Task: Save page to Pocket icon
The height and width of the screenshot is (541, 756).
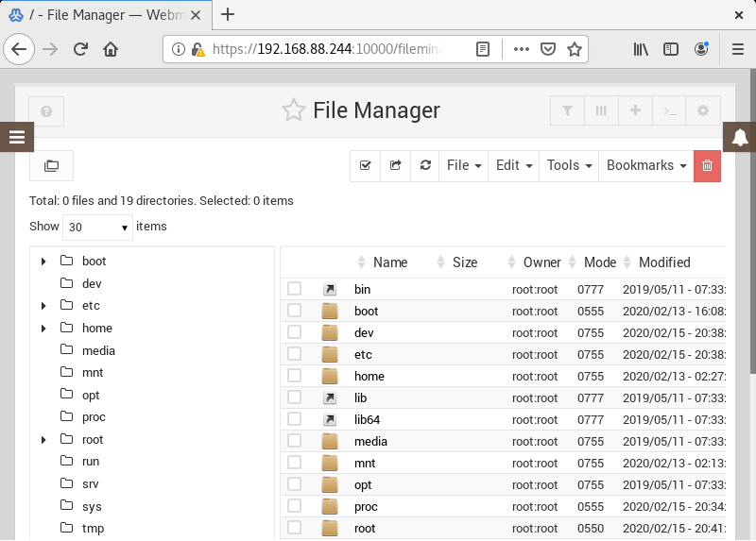Action: click(x=548, y=49)
